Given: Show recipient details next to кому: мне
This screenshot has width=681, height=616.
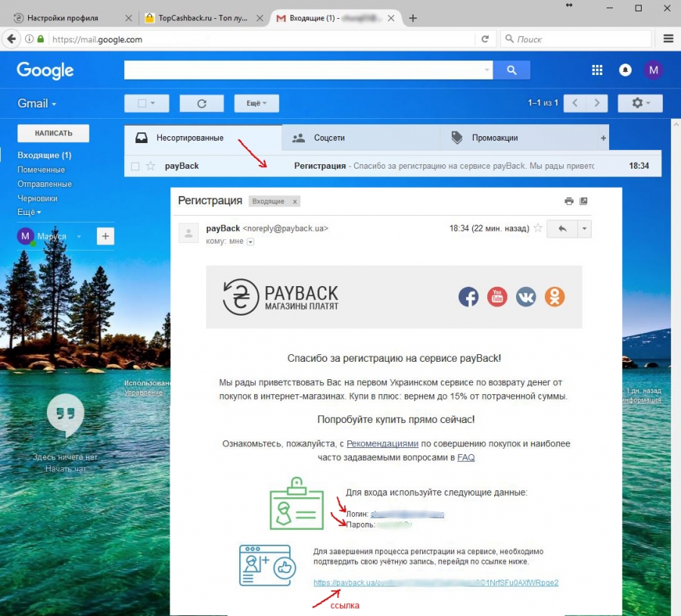Looking at the screenshot, I should click(250, 242).
